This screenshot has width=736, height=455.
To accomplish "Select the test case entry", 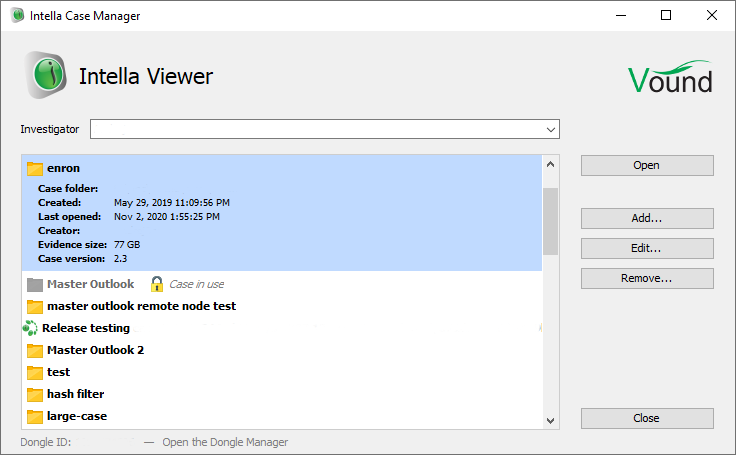I will pyautogui.click(x=58, y=372).
